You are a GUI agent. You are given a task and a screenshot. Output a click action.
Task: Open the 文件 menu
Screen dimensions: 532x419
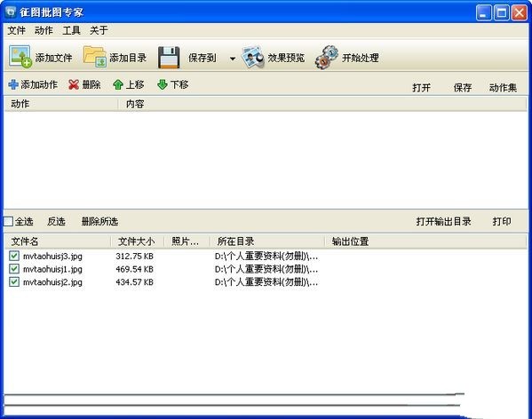(x=16, y=30)
